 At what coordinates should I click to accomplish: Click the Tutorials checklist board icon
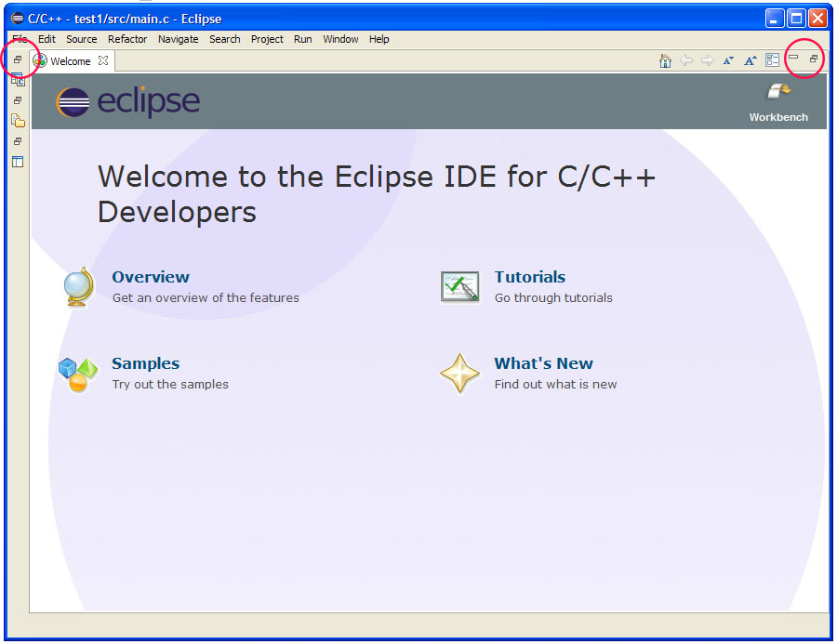pos(459,287)
